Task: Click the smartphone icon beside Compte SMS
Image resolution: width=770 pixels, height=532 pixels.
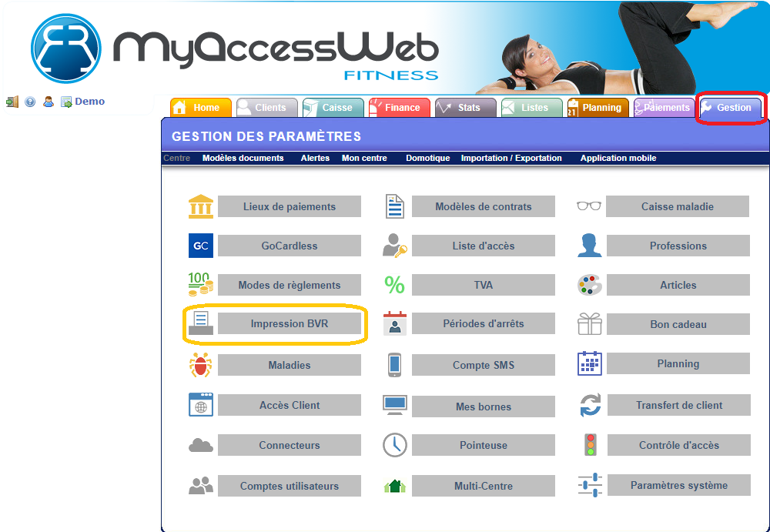Action: pos(394,365)
